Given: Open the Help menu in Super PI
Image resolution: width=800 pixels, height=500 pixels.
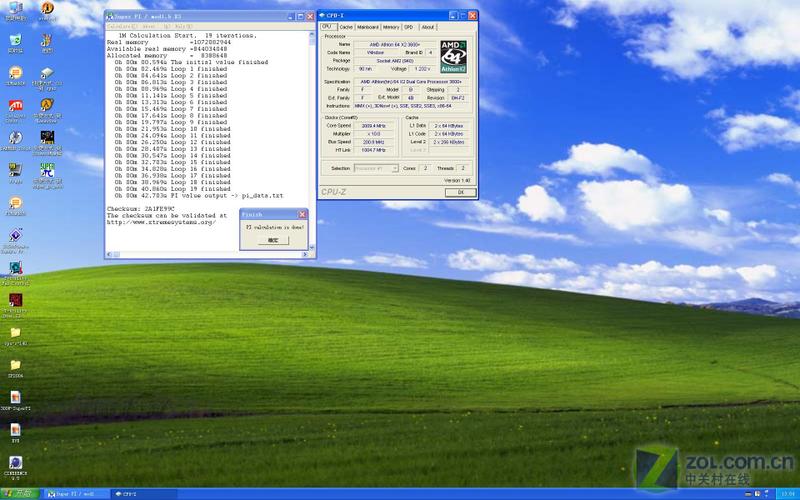Looking at the screenshot, I should pyautogui.click(x=184, y=26).
